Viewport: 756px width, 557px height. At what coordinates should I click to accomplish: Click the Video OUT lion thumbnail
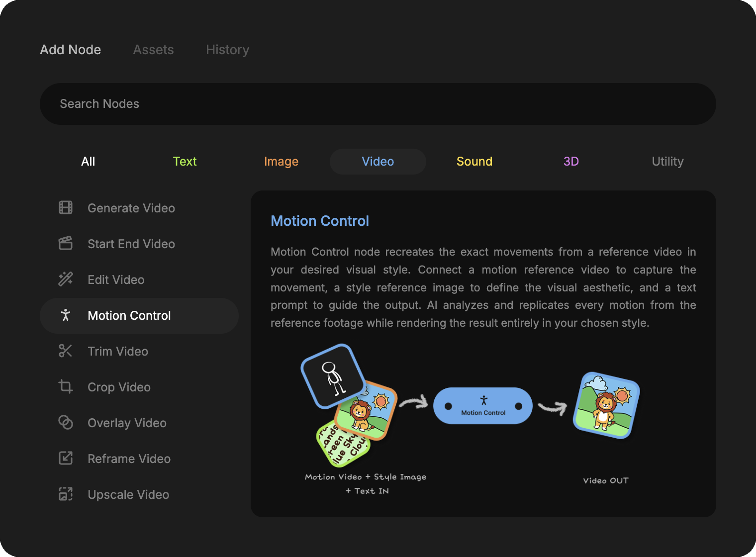pyautogui.click(x=606, y=405)
